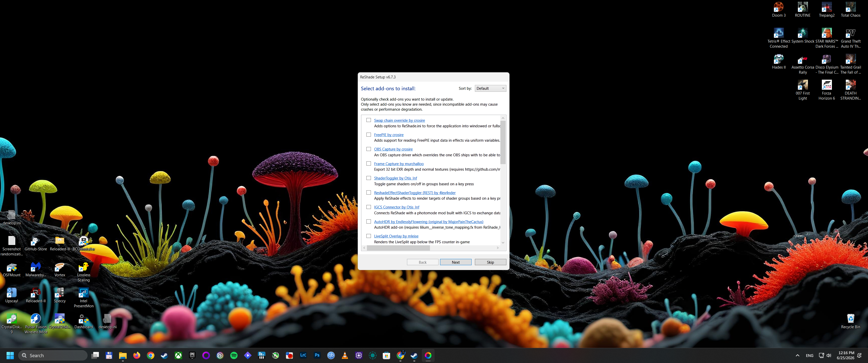The height and width of the screenshot is (363, 868).
Task: Select the OSFMount desktop icon
Action: 12,269
